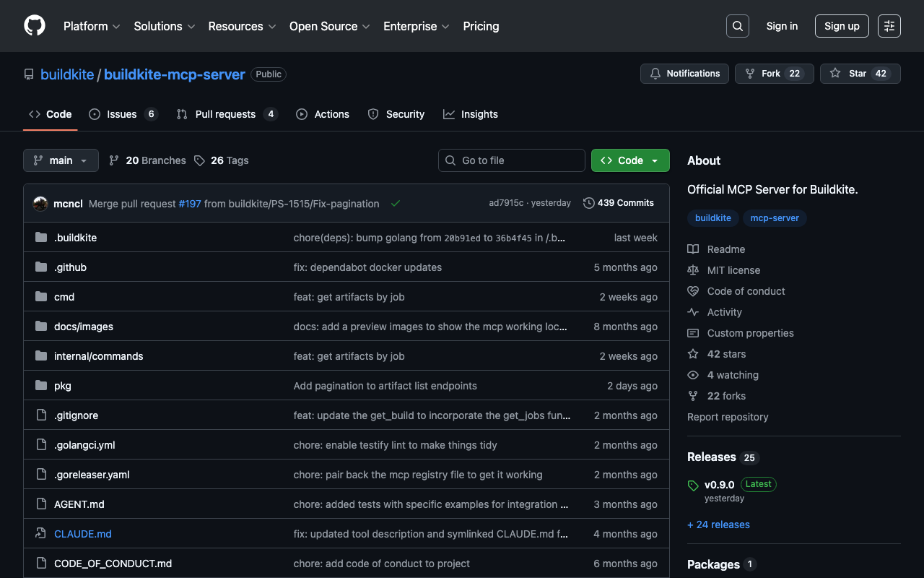This screenshot has height=578, width=924.
Task: Star the buildkite-mcp-server repository
Action: pos(860,74)
